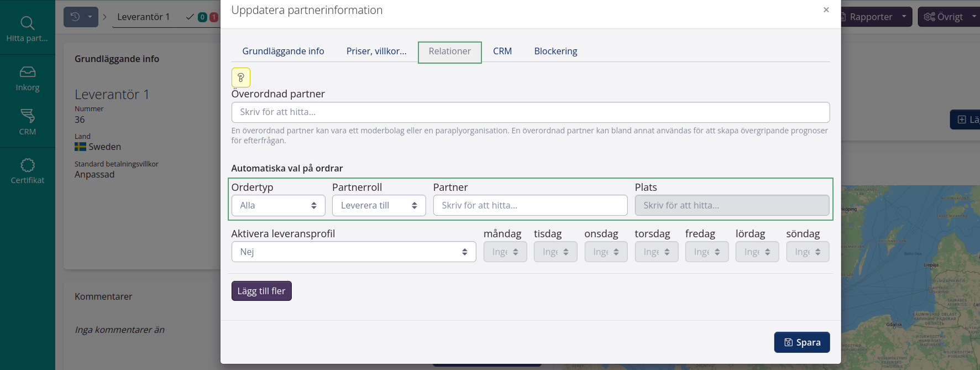
Task: Click the history clock icon button
Action: (76, 17)
